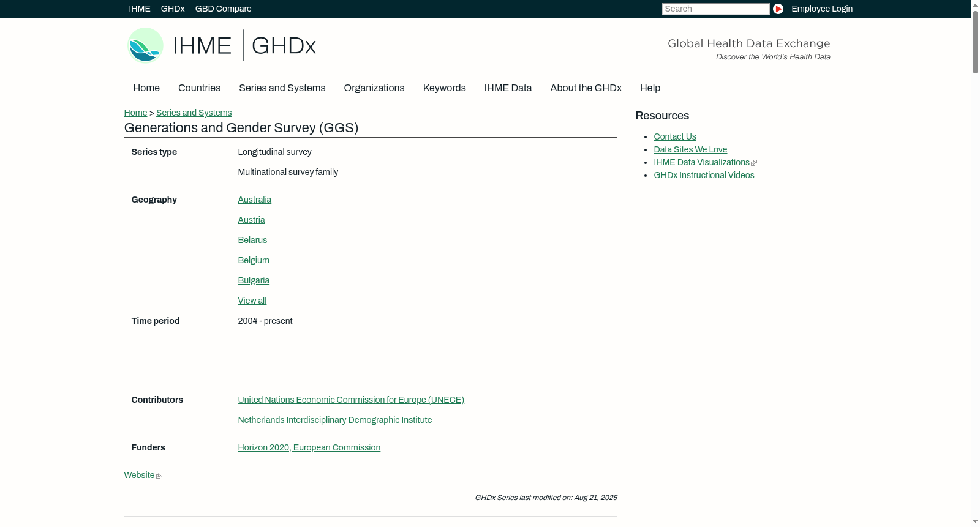Open the About the GHDx menu
This screenshot has height=527, width=980.
(586, 88)
